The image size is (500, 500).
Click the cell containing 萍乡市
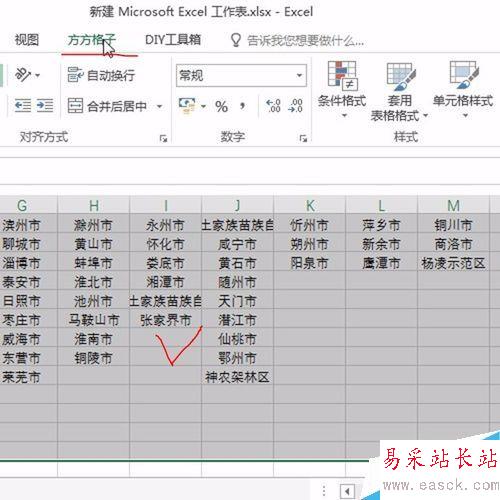point(382,225)
